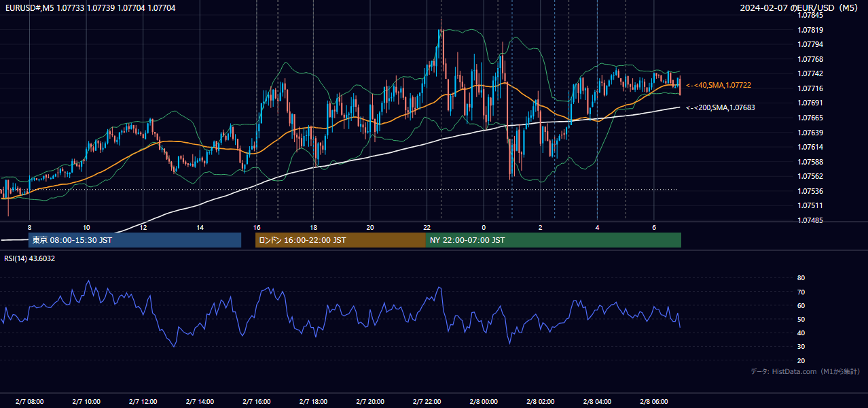This screenshot has height=408, width=868.
Task: Click the 2/7 14:00 bottom time label
Action: coord(200,402)
